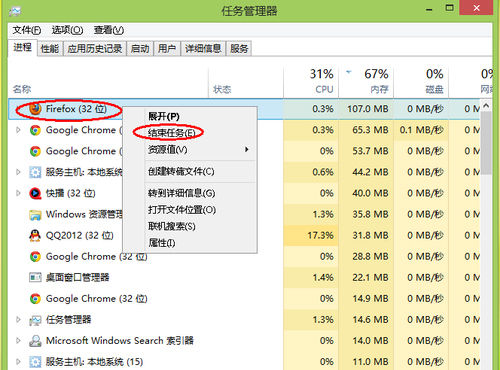Expand the 快播 (32 位) process group
This screenshot has width=500, height=370.
coord(18,193)
